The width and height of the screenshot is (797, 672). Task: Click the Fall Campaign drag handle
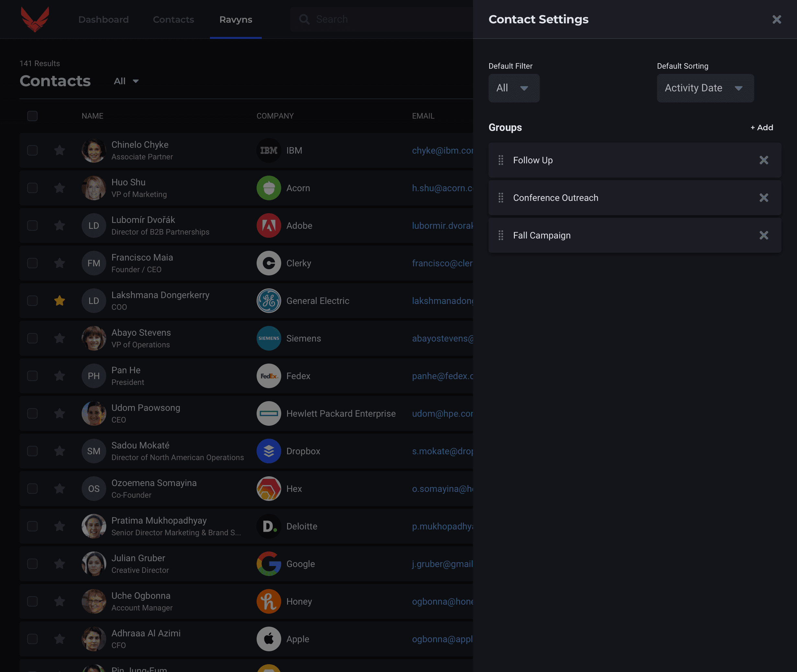tap(501, 236)
